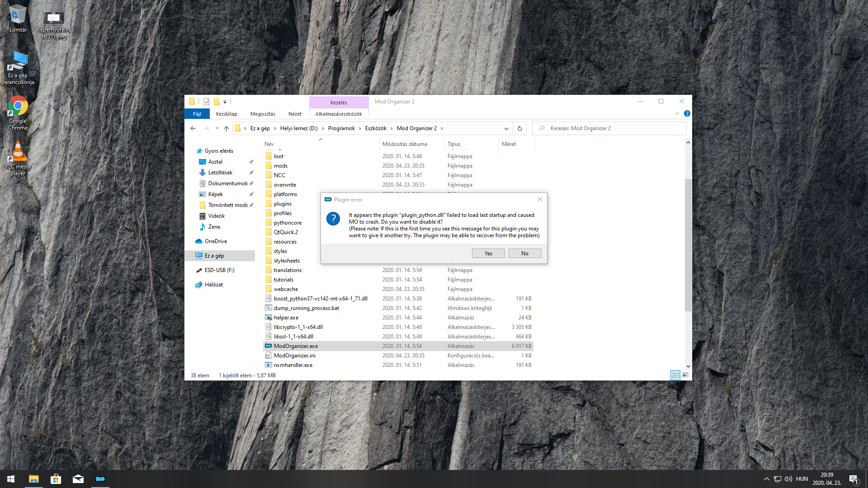The width and height of the screenshot is (868, 488).
Task: Close the Plugin error dialog
Action: (x=540, y=199)
